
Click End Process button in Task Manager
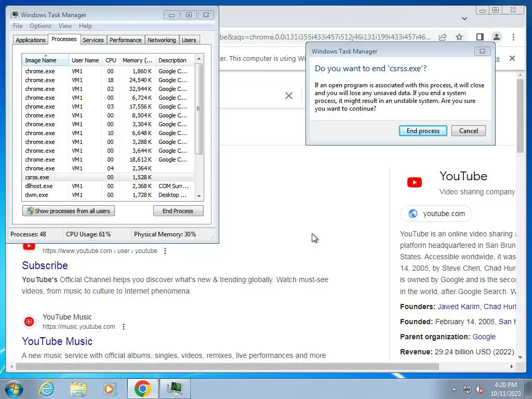coord(178,211)
